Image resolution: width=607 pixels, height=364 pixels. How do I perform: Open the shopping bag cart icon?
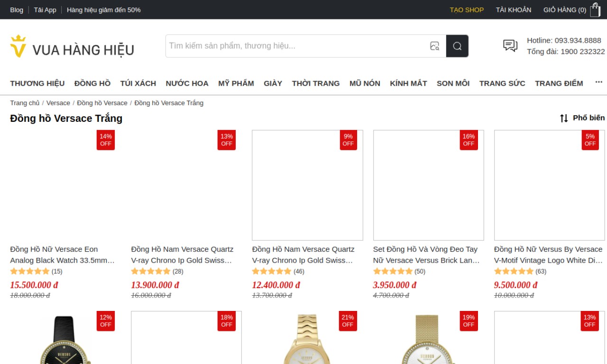coord(595,9)
